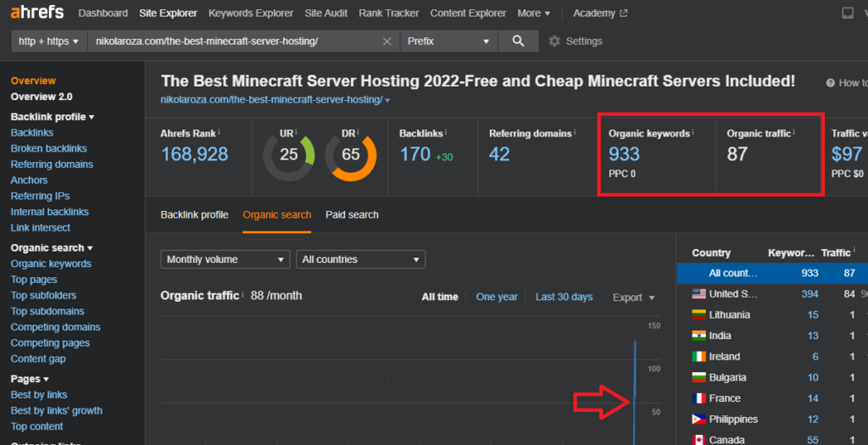Click the How to help icon
This screenshot has width=868, height=445.
tap(831, 83)
